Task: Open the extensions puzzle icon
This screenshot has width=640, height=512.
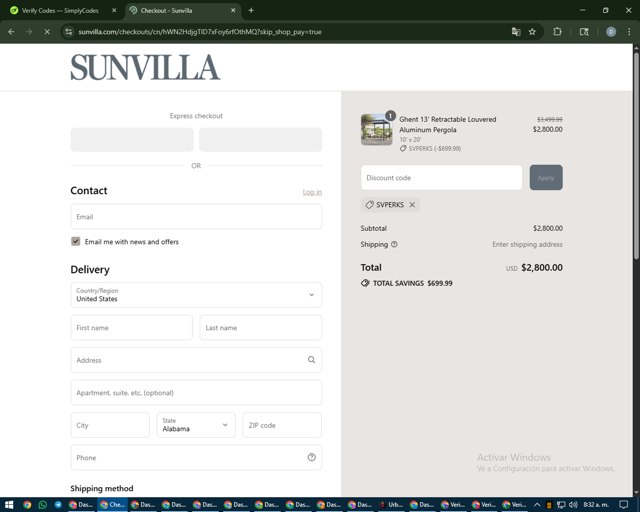Action: coord(557,32)
